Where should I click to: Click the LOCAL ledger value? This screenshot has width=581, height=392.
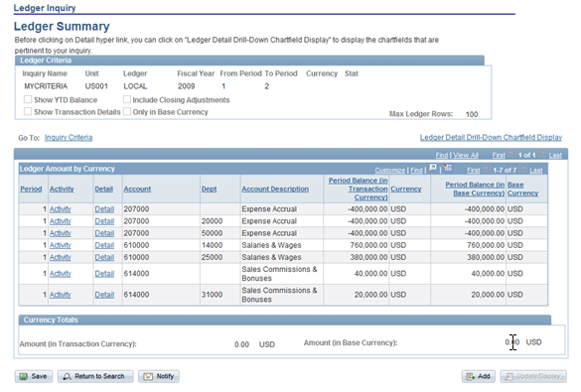pyautogui.click(x=135, y=86)
